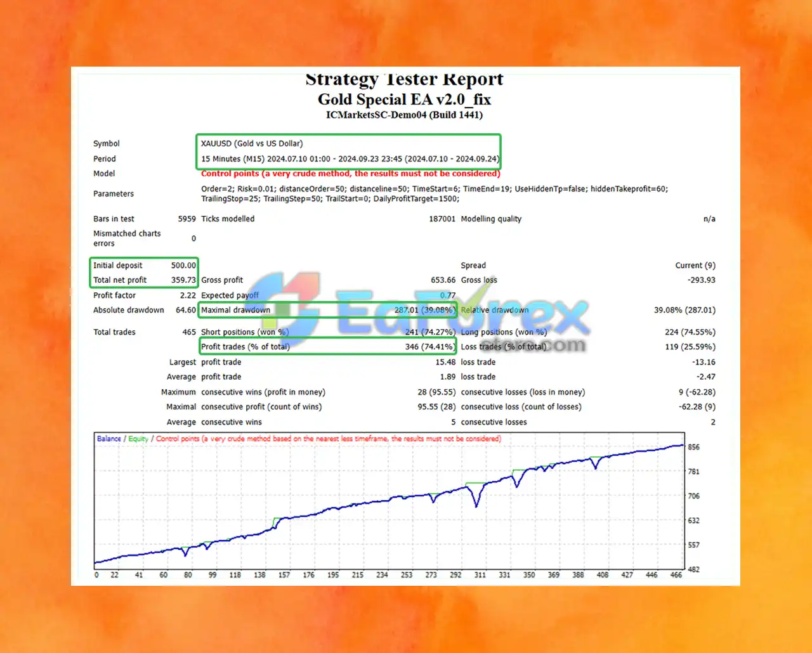
Task: Click the average consecutive wins value 5
Action: coord(454,422)
